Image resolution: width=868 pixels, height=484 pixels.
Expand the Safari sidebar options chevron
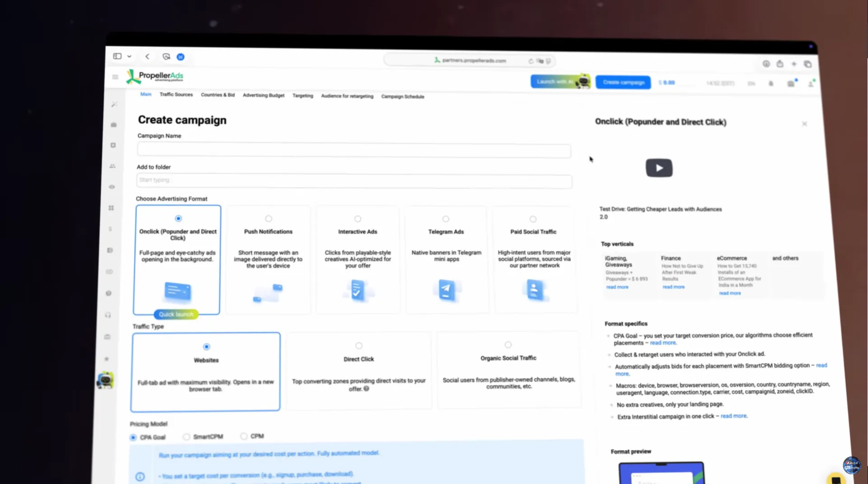click(129, 56)
